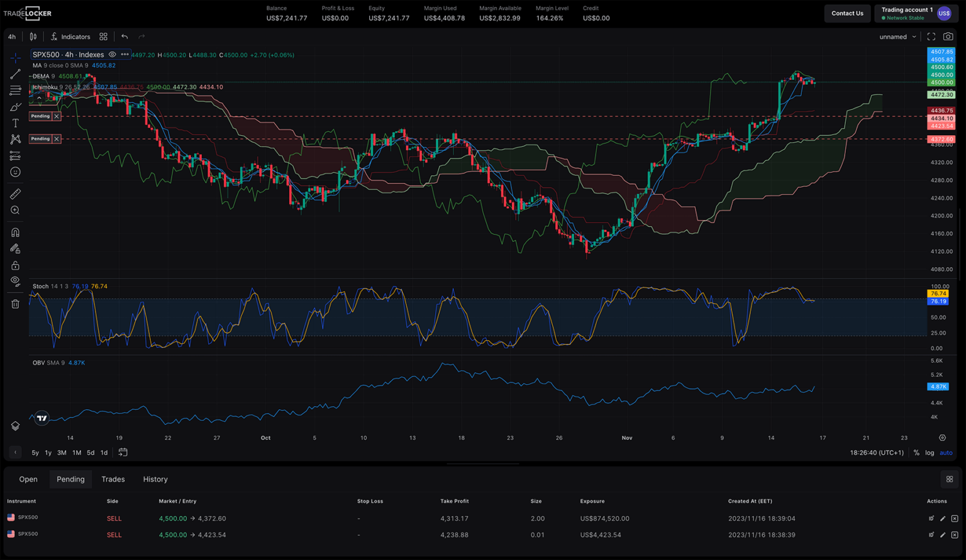The width and height of the screenshot is (966, 560).
Task: Open camera screenshot of chart
Action: (949, 36)
